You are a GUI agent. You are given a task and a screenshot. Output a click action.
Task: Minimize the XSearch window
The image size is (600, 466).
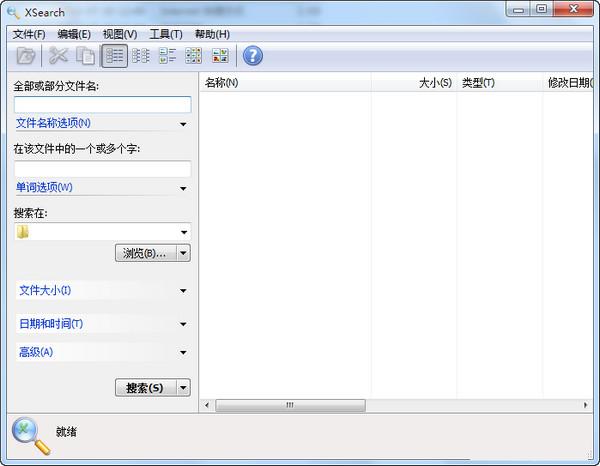[x=518, y=10]
